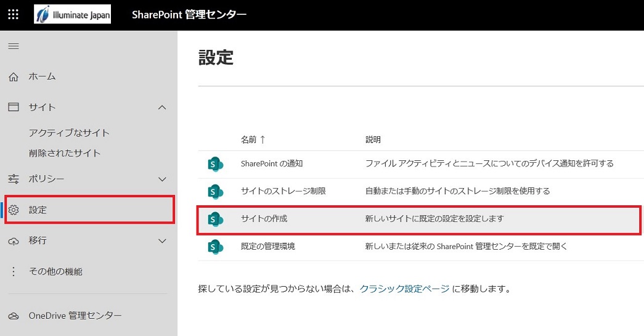Click the gear icon beside 設定
The width and height of the screenshot is (644, 336).
coord(14,210)
